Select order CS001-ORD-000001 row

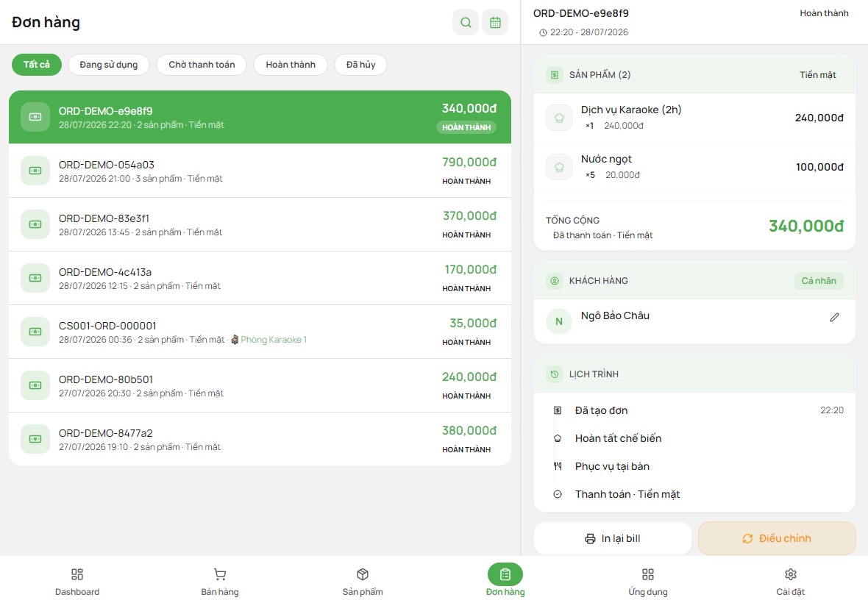260,332
